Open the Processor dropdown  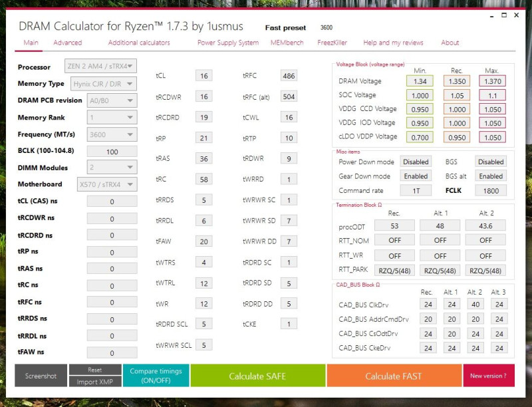tap(100, 66)
